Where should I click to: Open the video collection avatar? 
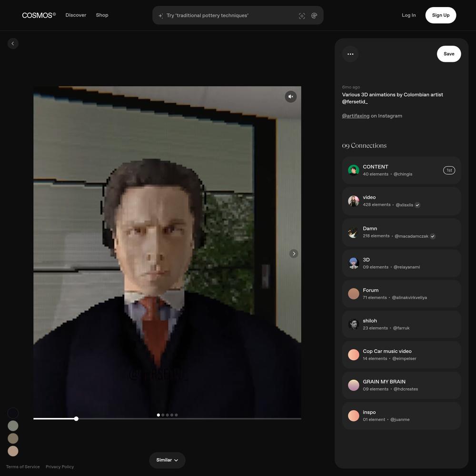click(353, 201)
